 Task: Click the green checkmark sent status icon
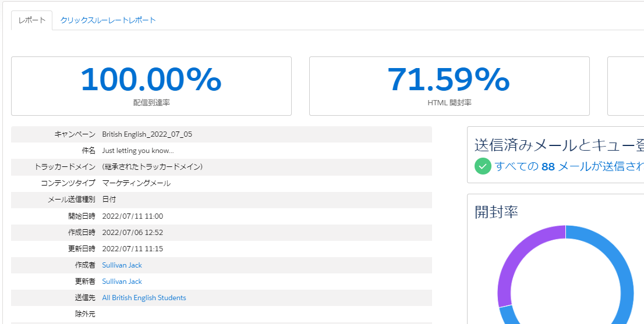[x=483, y=166]
